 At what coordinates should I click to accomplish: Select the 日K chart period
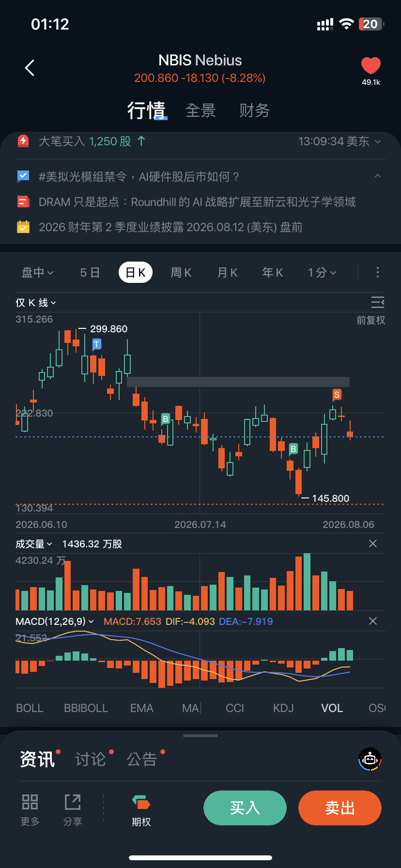click(136, 273)
